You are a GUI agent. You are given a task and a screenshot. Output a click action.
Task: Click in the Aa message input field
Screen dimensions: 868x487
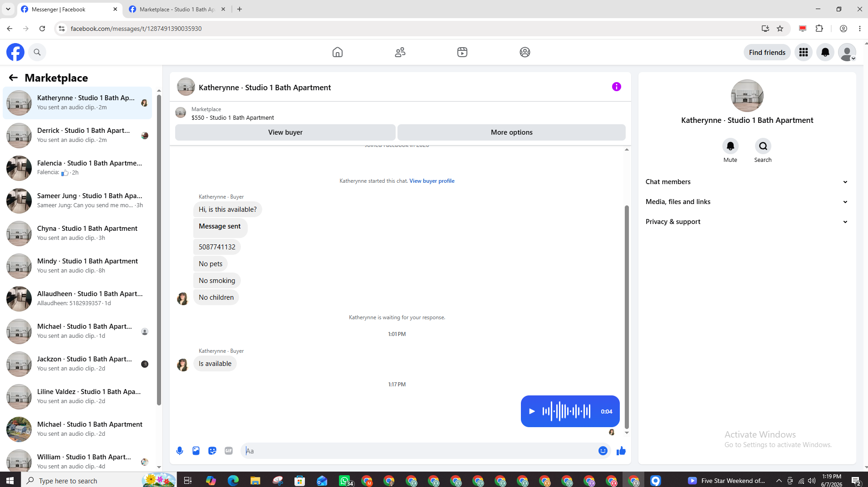click(420, 451)
